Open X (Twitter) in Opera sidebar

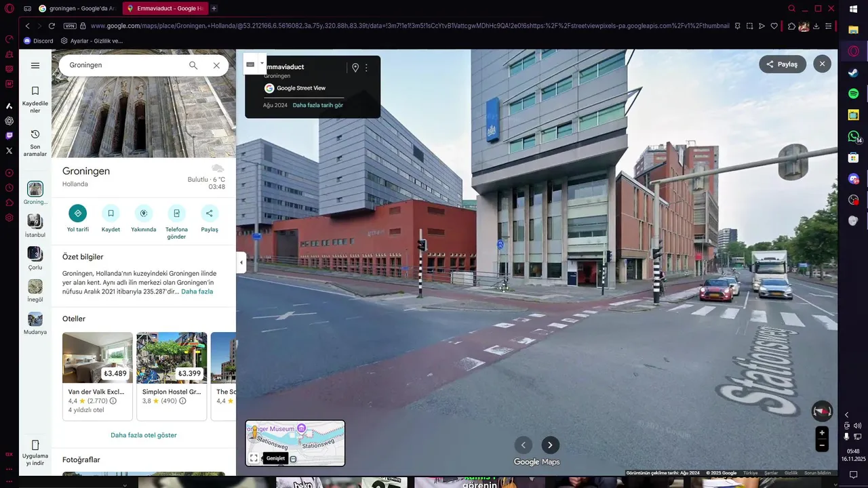click(9, 150)
